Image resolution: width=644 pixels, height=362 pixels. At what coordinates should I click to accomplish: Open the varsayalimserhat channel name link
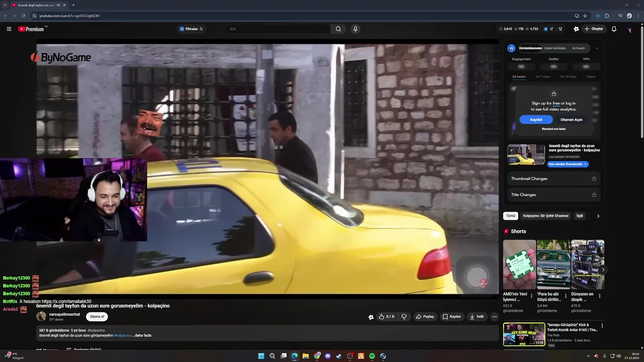(x=64, y=314)
